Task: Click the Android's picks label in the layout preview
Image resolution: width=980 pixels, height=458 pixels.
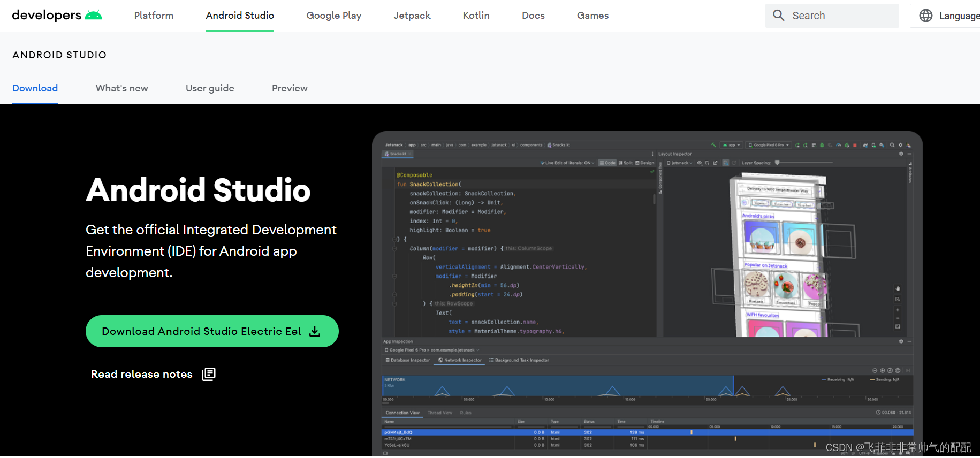Action: tap(758, 216)
